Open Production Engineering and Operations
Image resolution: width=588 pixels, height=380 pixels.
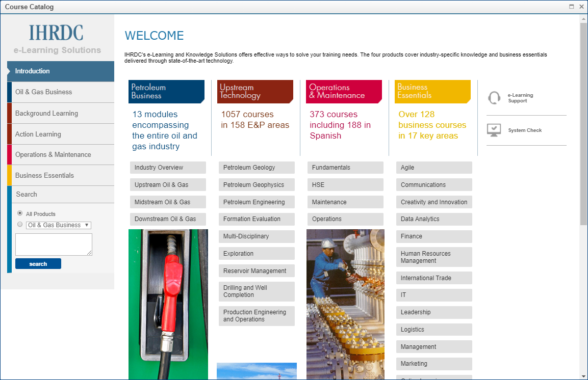[x=257, y=316]
